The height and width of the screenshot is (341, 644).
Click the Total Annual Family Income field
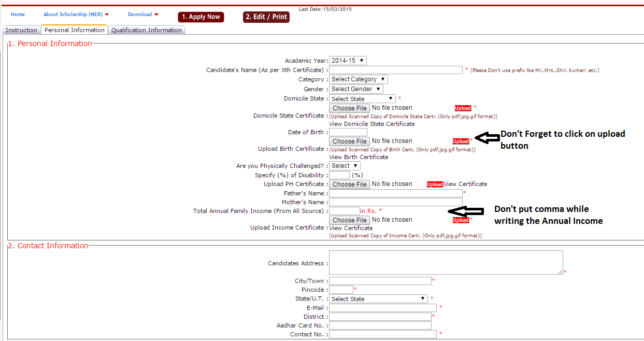344,211
